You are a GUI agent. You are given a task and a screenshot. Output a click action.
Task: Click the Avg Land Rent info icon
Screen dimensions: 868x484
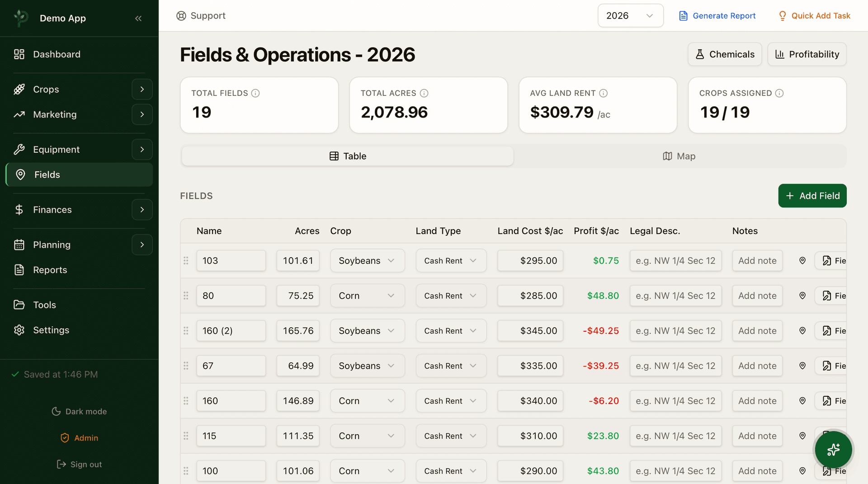[603, 93]
